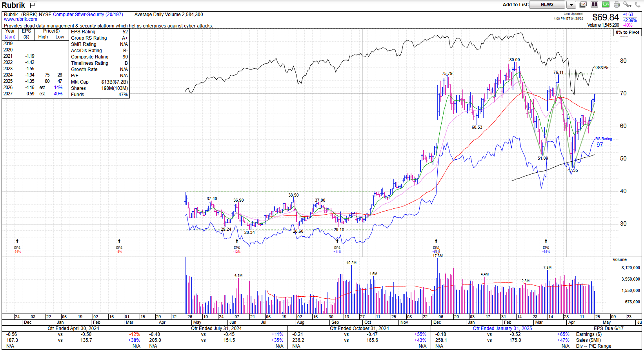Select the EPS +65% earnings arrow marker
644x352 pixels.
tap(546, 246)
